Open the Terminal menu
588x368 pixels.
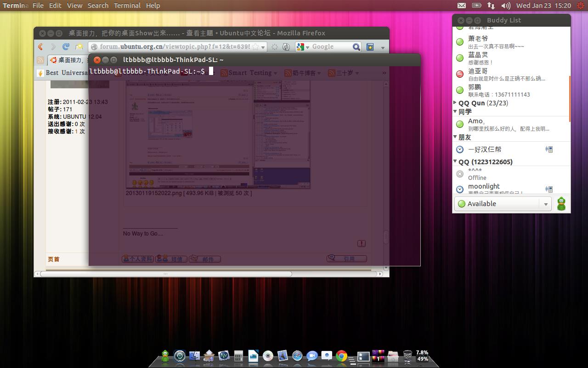[127, 6]
